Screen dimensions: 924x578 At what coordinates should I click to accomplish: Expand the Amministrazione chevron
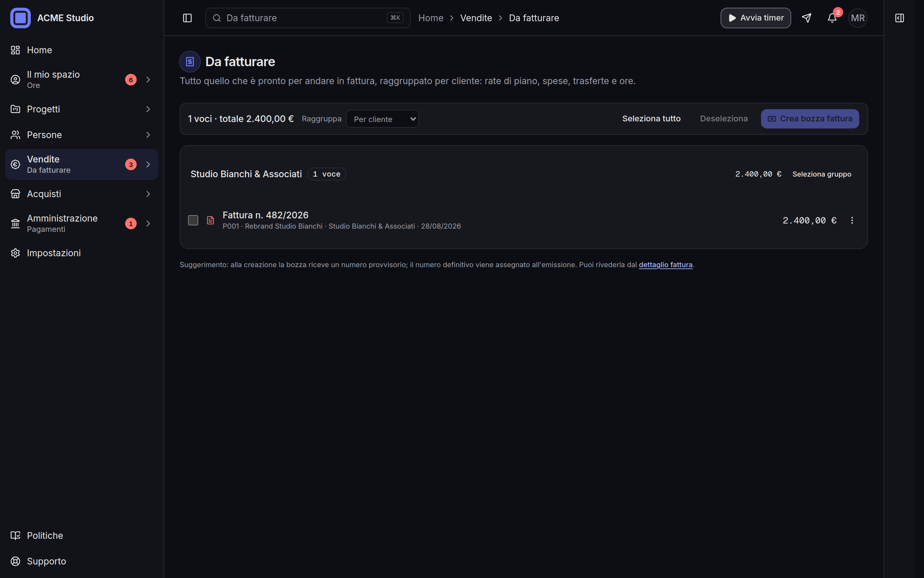click(x=148, y=223)
